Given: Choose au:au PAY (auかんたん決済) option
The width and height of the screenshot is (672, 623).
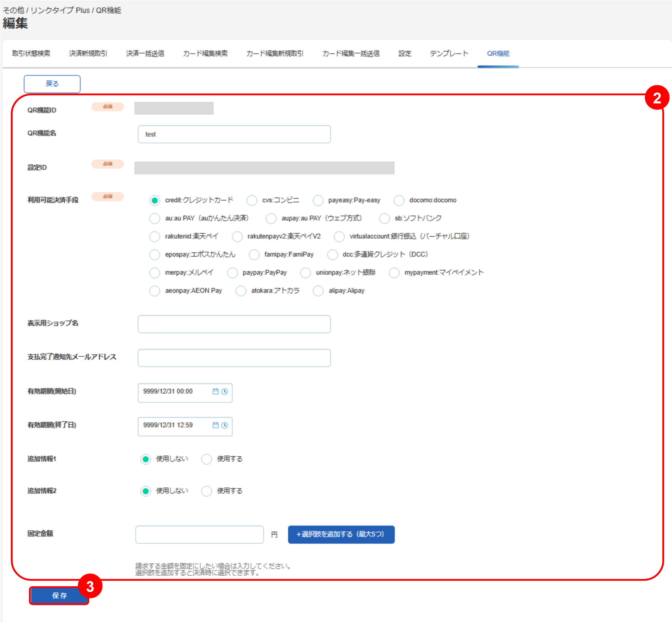Looking at the screenshot, I should click(155, 218).
